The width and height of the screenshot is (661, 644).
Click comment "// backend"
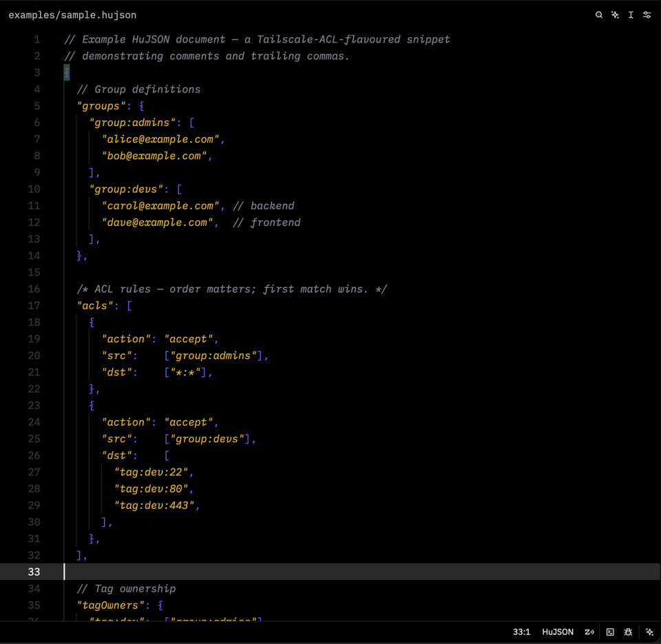pyautogui.click(x=264, y=206)
